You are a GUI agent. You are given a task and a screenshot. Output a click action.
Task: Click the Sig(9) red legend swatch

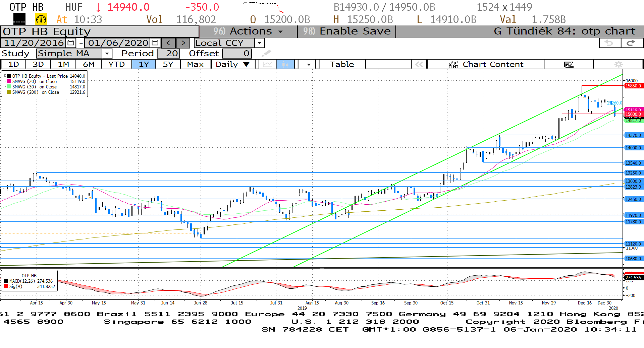6,286
